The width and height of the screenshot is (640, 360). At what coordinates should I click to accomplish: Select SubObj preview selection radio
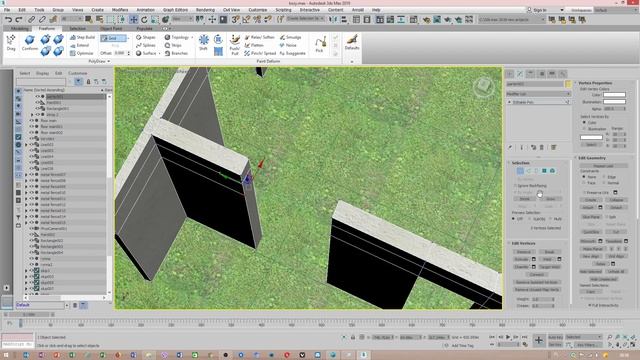pos(529,219)
